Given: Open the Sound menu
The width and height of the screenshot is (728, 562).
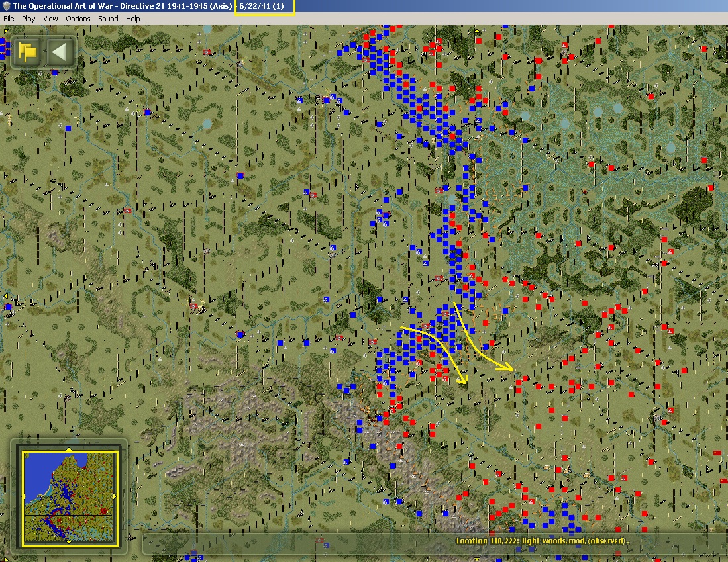Looking at the screenshot, I should 108,19.
